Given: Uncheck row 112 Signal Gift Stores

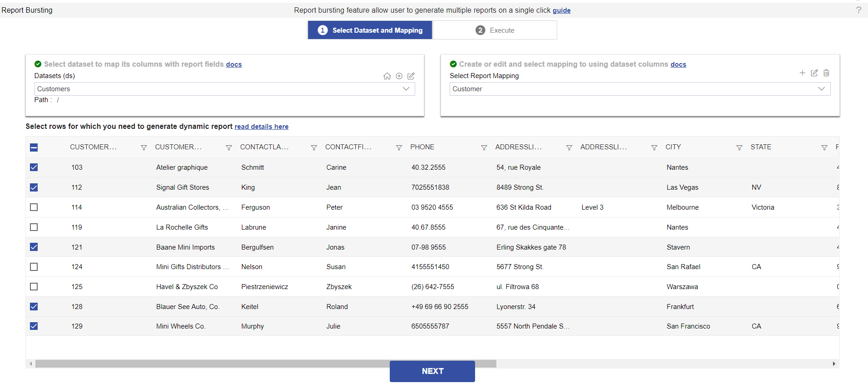Looking at the screenshot, I should click(34, 187).
